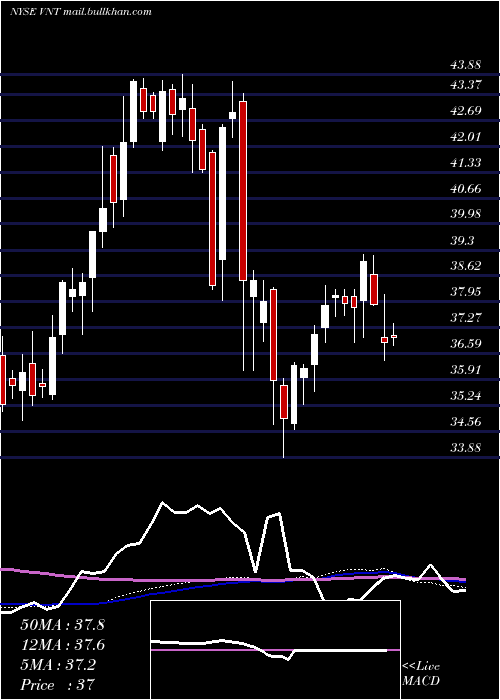This screenshot has width=500, height=700.
Task: Click the 33.88 price axis label
Action: pos(466,447)
